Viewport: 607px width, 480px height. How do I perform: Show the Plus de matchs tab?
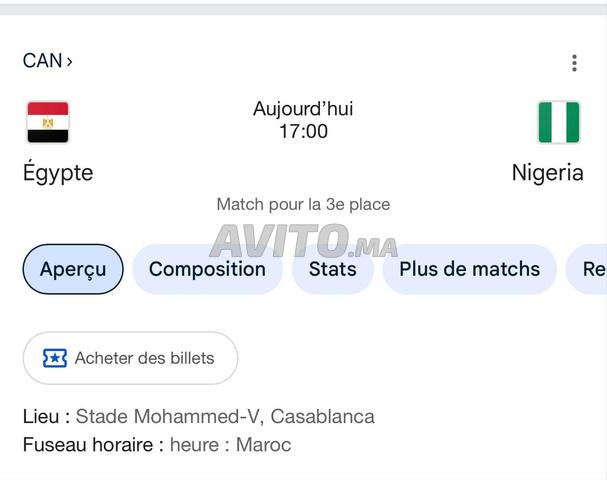pos(469,269)
